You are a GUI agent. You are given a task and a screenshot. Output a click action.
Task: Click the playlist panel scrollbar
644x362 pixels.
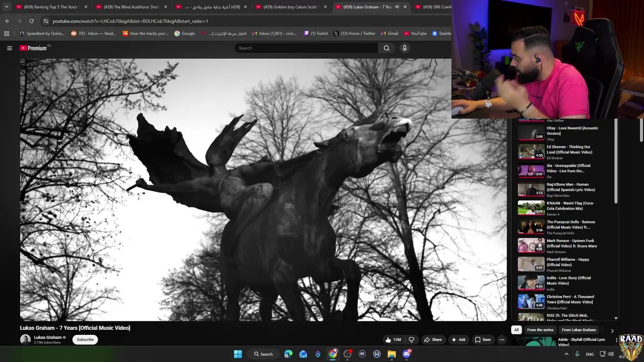pyautogui.click(x=616, y=162)
